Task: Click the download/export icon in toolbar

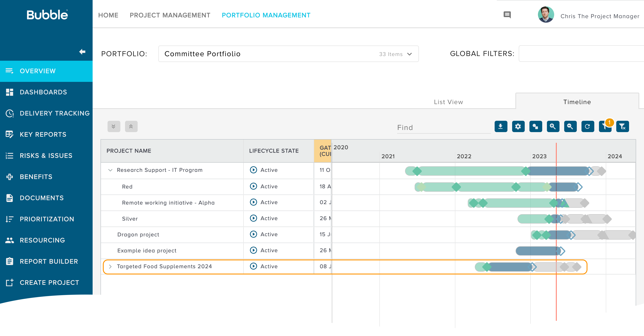Action: [x=501, y=127]
